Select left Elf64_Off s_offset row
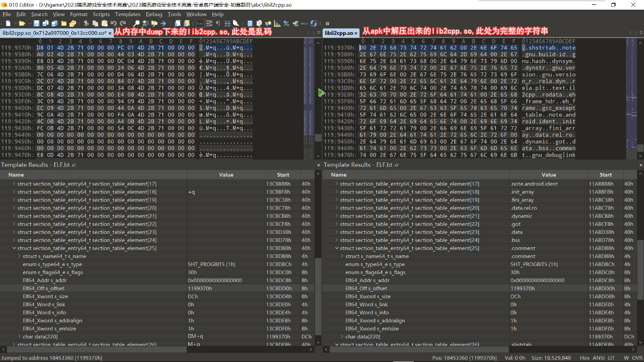The height and width of the screenshot is (362, 644). [x=158, y=289]
